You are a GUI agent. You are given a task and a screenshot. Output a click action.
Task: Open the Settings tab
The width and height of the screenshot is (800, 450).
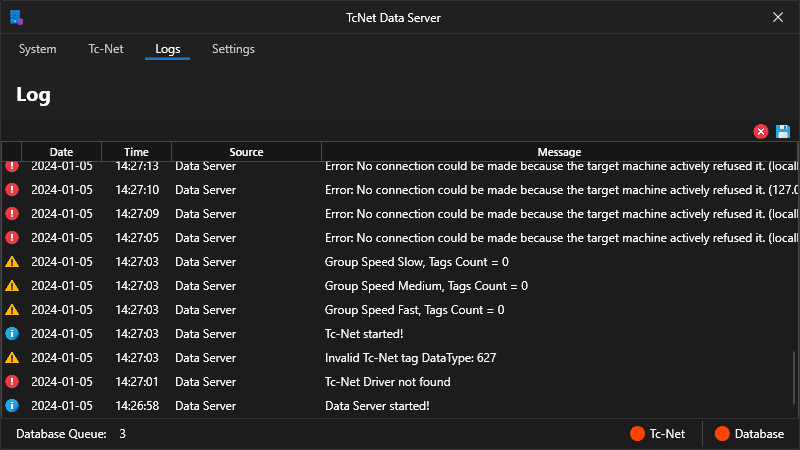click(x=233, y=49)
